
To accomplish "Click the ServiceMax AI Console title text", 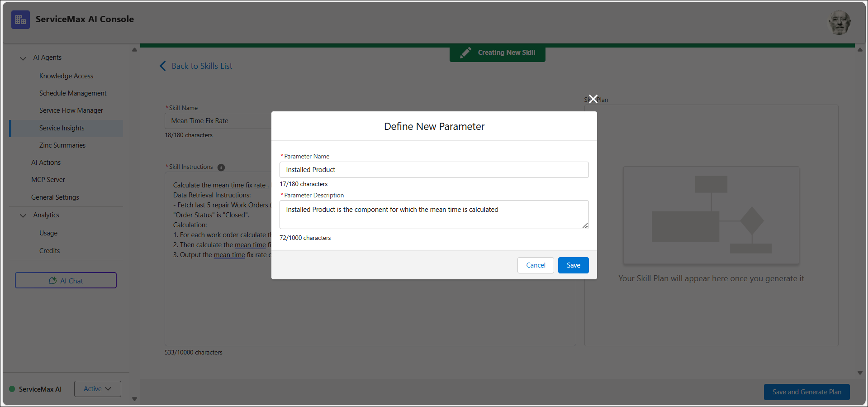I will (x=85, y=19).
